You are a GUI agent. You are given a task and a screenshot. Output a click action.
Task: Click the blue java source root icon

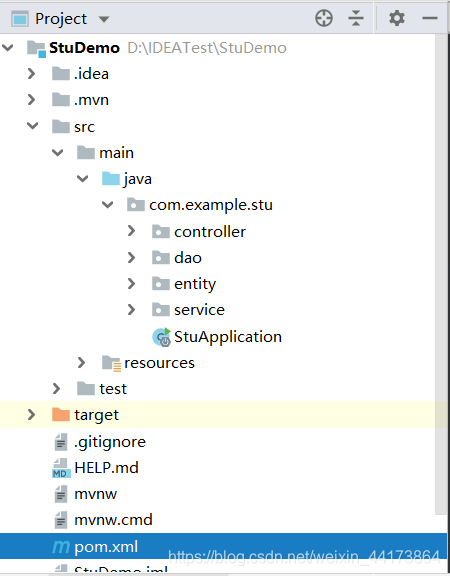pos(111,179)
